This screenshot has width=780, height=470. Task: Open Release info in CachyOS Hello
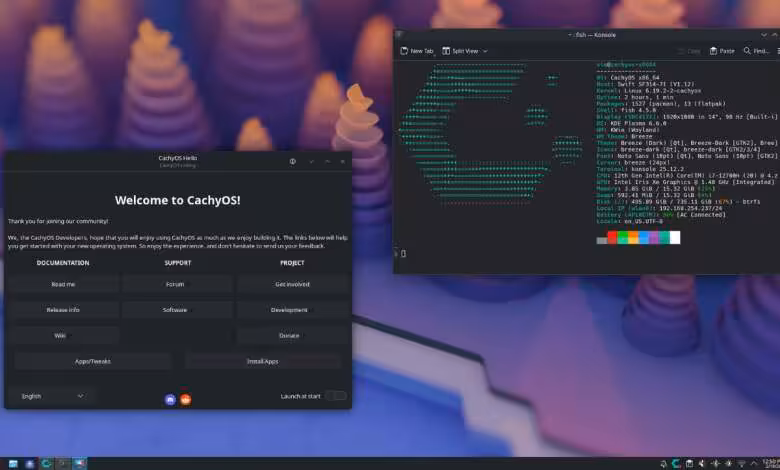[63, 309]
